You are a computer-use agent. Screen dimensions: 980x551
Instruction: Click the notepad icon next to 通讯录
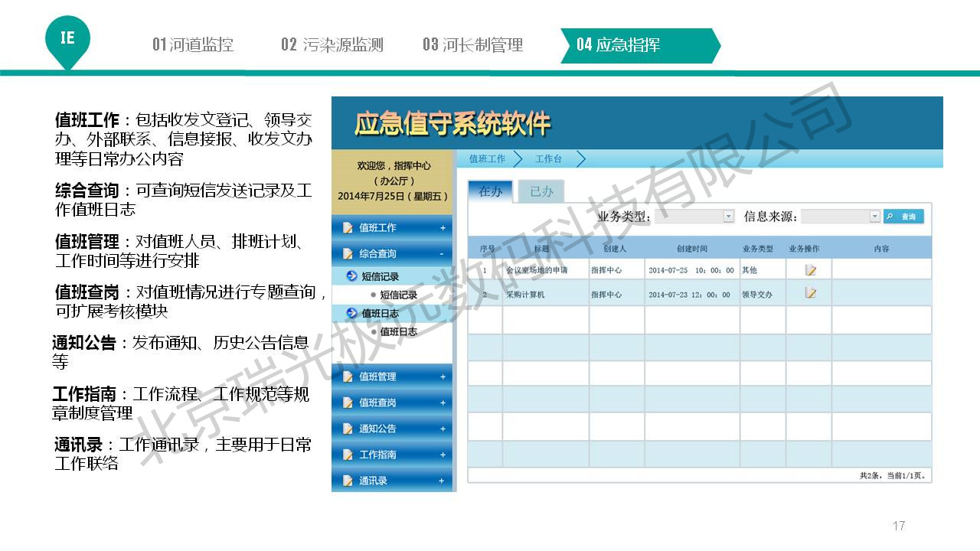[348, 481]
